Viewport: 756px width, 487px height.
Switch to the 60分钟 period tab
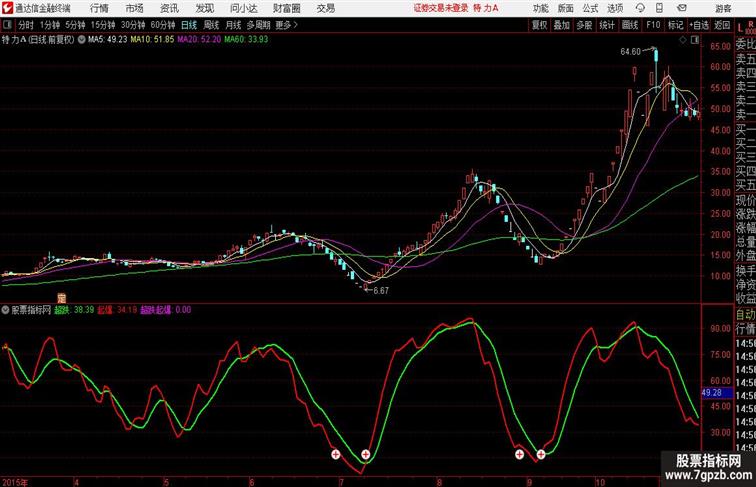pyautogui.click(x=163, y=25)
